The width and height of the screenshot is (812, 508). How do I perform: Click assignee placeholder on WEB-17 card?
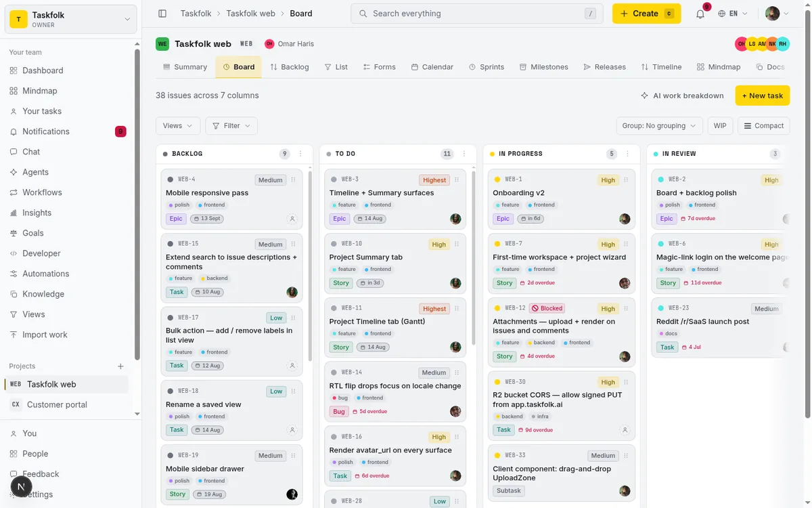point(292,365)
